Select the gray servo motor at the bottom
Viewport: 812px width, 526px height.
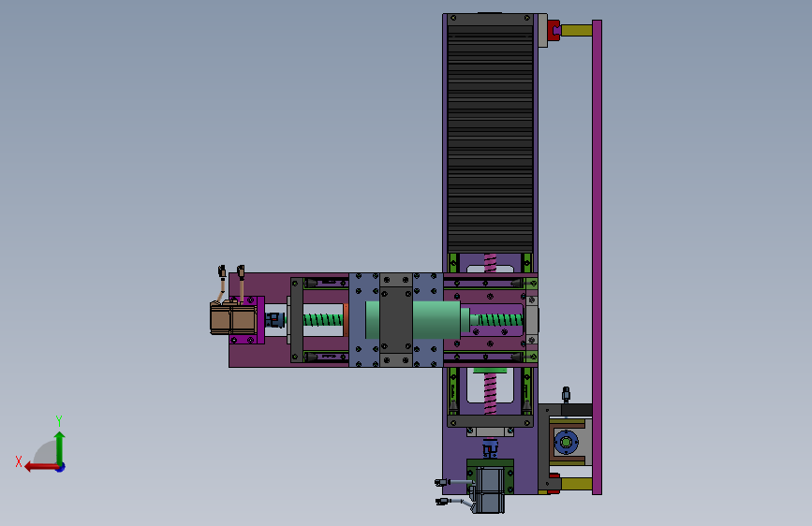click(x=489, y=490)
